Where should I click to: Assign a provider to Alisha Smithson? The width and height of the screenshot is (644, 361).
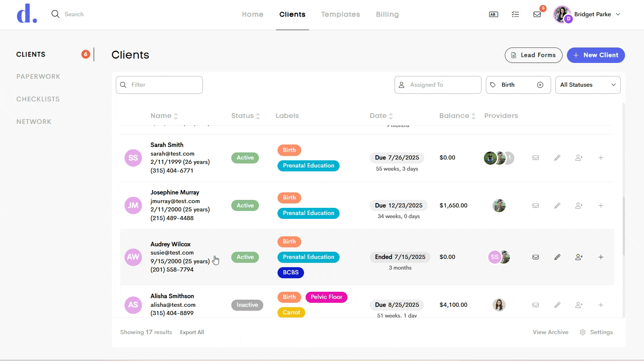click(x=579, y=305)
